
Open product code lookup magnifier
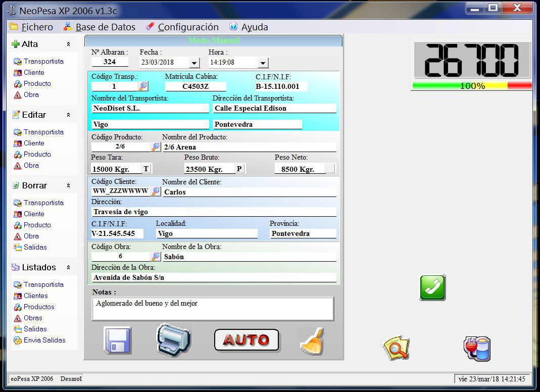point(156,147)
